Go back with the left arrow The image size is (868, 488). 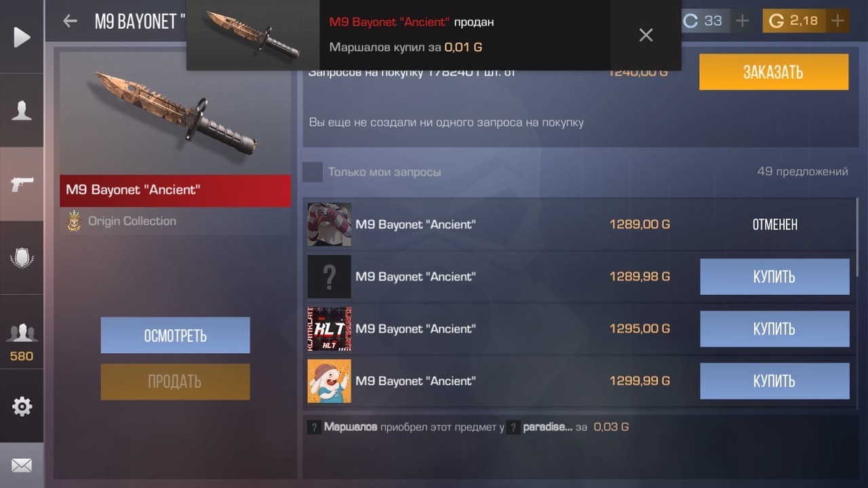click(x=70, y=21)
